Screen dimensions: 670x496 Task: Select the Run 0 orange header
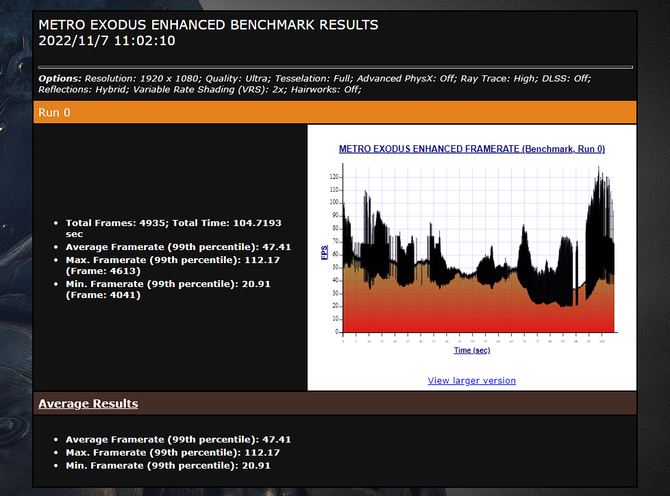[335, 112]
